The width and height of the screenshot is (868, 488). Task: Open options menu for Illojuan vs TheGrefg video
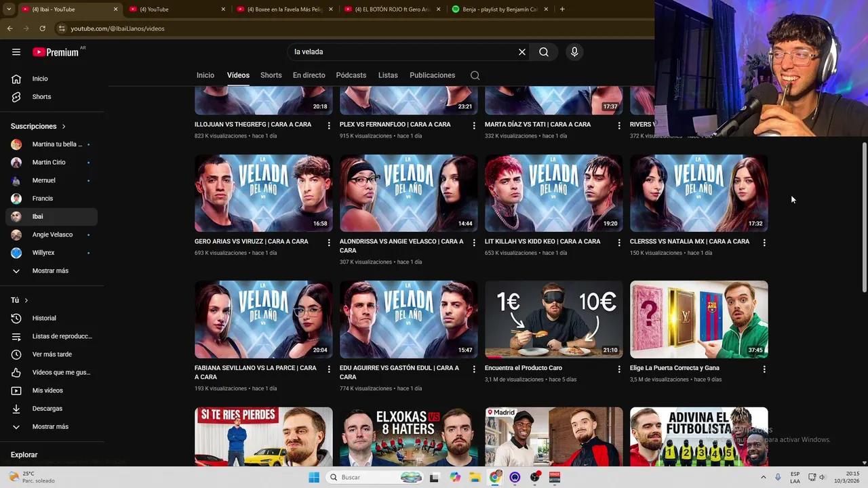[x=329, y=125]
